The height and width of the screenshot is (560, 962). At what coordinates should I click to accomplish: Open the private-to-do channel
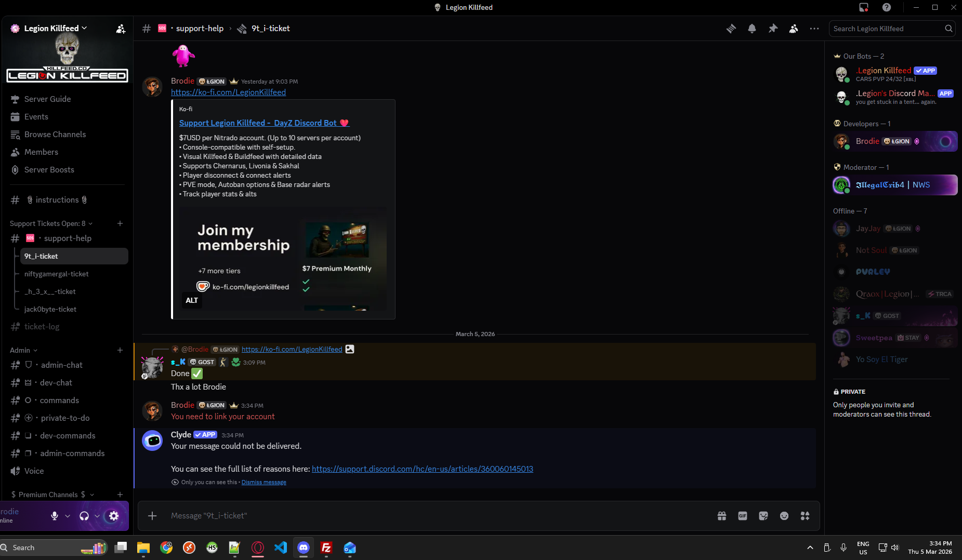(x=67, y=418)
